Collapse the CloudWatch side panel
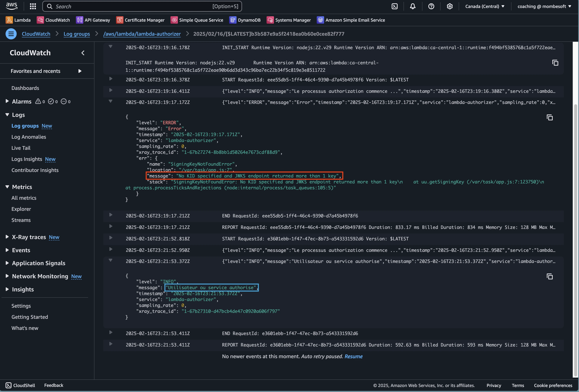579x392 pixels. pos(83,53)
